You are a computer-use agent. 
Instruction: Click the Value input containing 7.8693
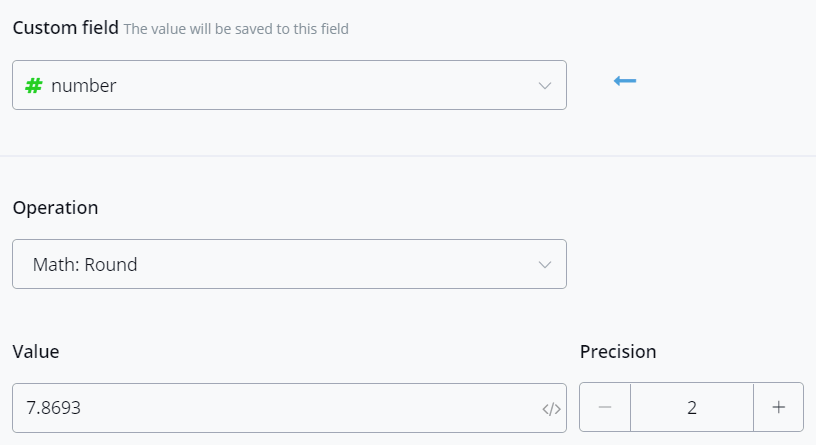point(270,408)
